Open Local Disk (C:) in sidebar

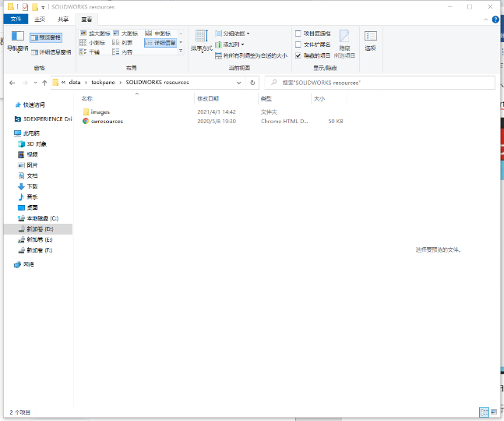pos(38,218)
